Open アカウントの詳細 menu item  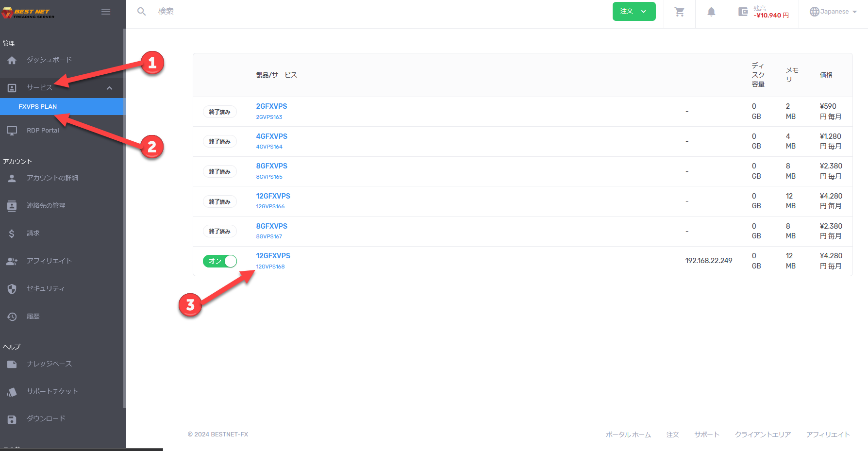click(52, 178)
